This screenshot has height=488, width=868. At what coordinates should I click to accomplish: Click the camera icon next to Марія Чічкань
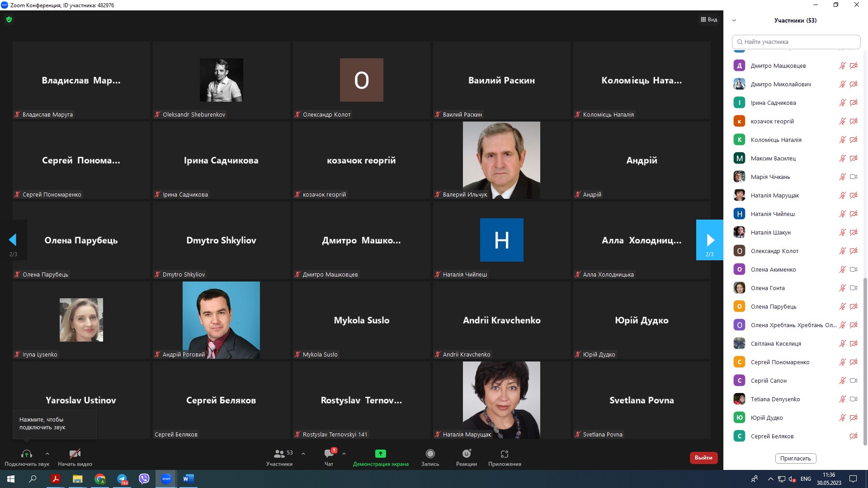pos(853,177)
